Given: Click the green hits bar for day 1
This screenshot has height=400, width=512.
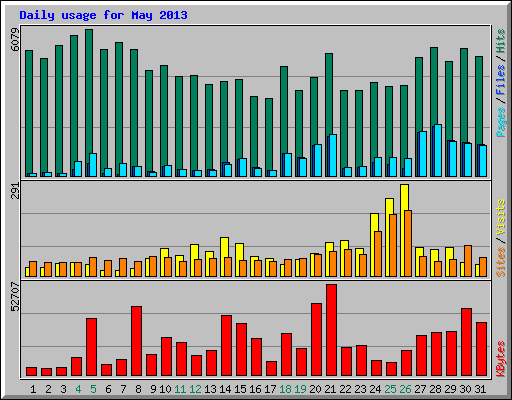Looking at the screenshot, I should (29, 112).
